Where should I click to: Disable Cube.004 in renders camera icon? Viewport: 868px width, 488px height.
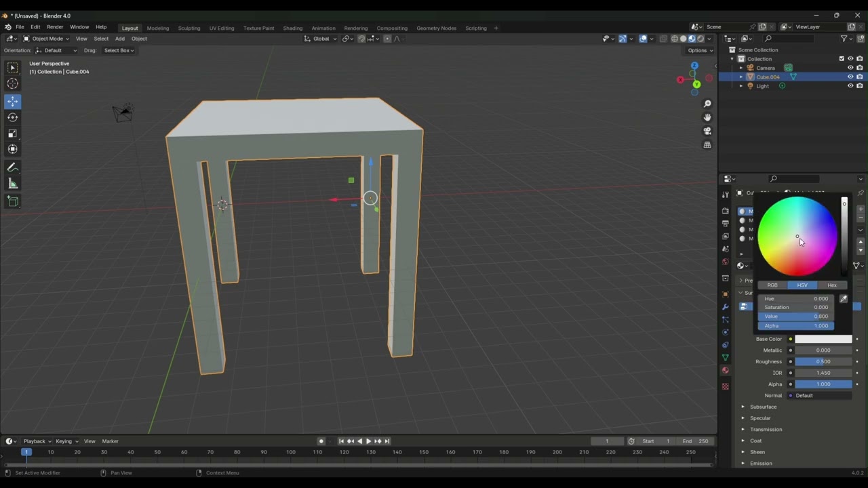coord(859,77)
